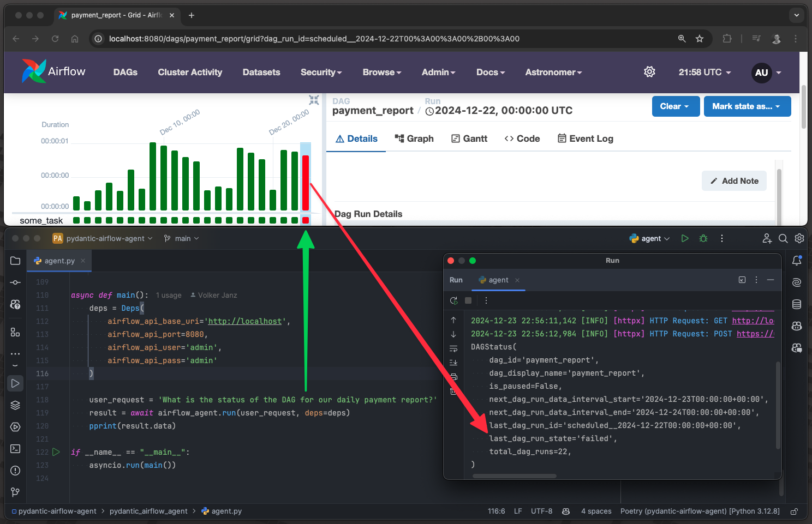Open the DAGs page from the navbar

click(125, 72)
